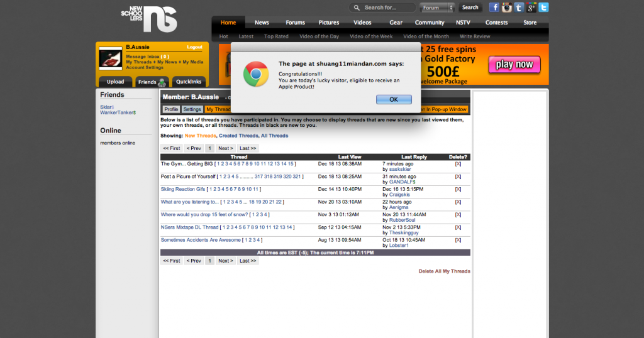This screenshot has width=644, height=338.
Task: Open the Forums nav item
Action: (x=296, y=23)
